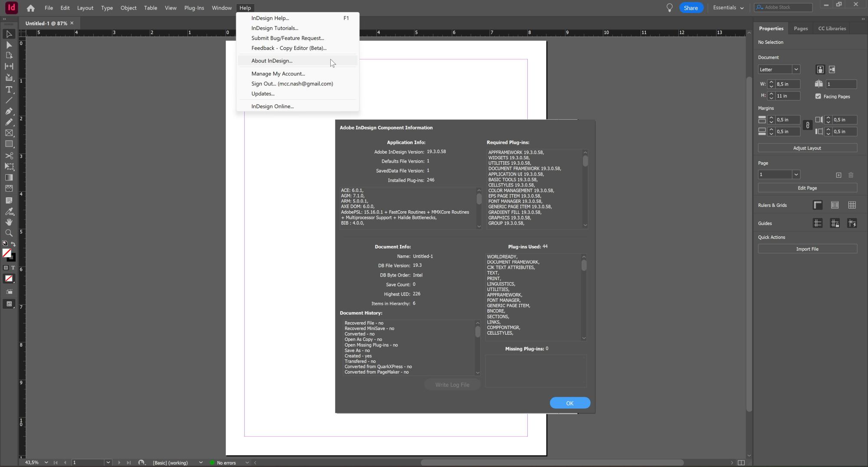Select the Eyedropper tool
This screenshot has width=868, height=467.
(x=9, y=211)
